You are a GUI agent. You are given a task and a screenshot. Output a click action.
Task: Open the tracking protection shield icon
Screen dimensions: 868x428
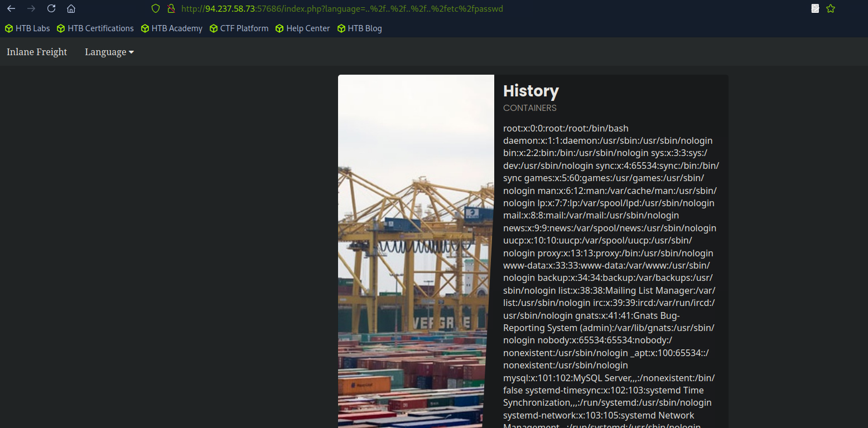156,8
